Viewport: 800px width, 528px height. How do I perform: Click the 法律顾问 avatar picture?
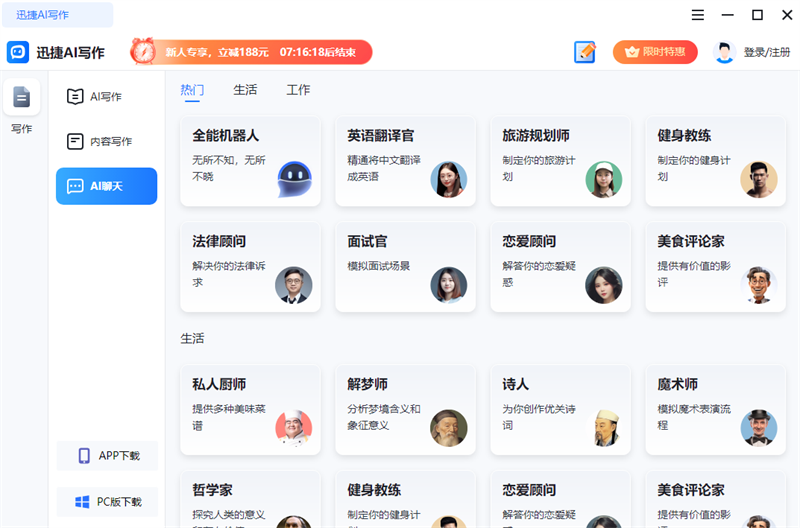[293, 285]
